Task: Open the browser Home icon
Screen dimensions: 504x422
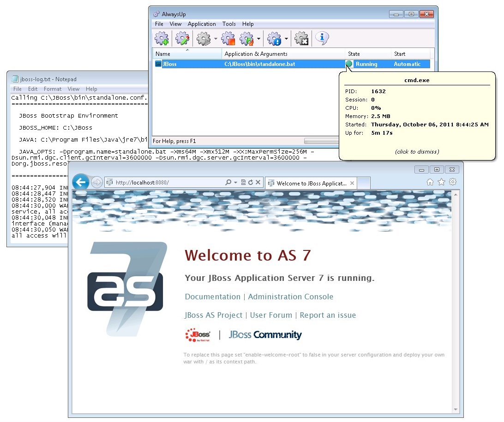Action: tap(430, 182)
